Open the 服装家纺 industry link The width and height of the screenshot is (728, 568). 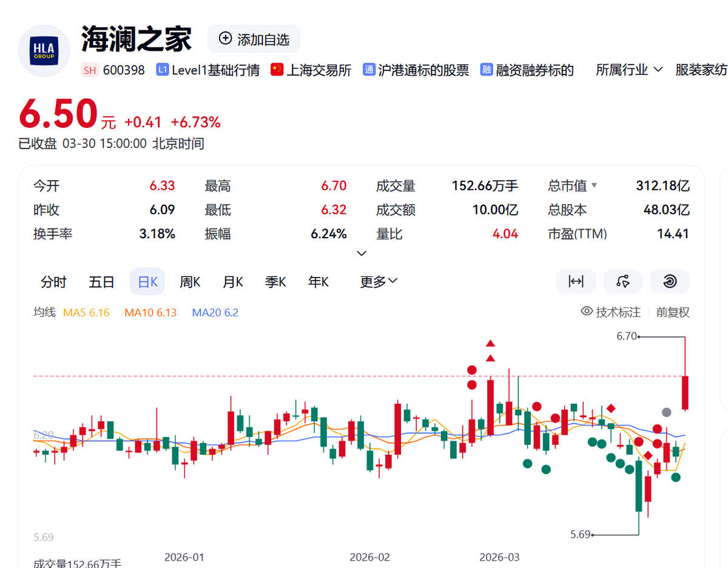[x=701, y=70]
